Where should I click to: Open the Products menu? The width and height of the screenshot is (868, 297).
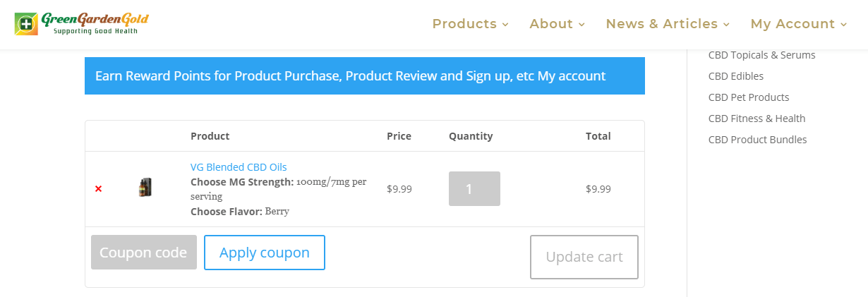tap(464, 24)
